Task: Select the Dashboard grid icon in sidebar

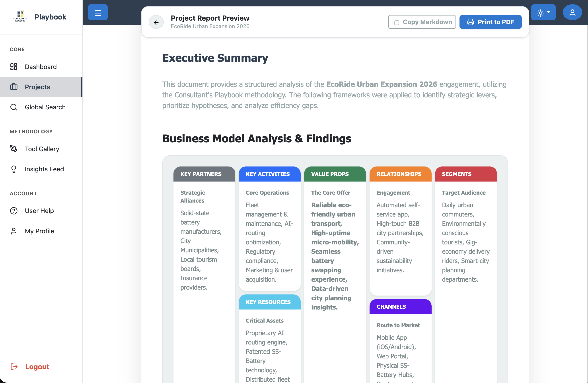Action: pyautogui.click(x=14, y=67)
